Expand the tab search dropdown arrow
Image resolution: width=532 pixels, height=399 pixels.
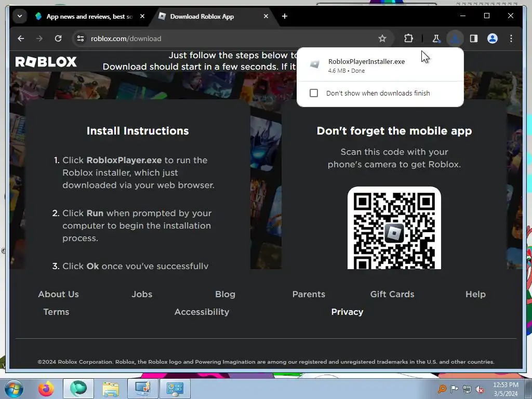[x=20, y=16]
